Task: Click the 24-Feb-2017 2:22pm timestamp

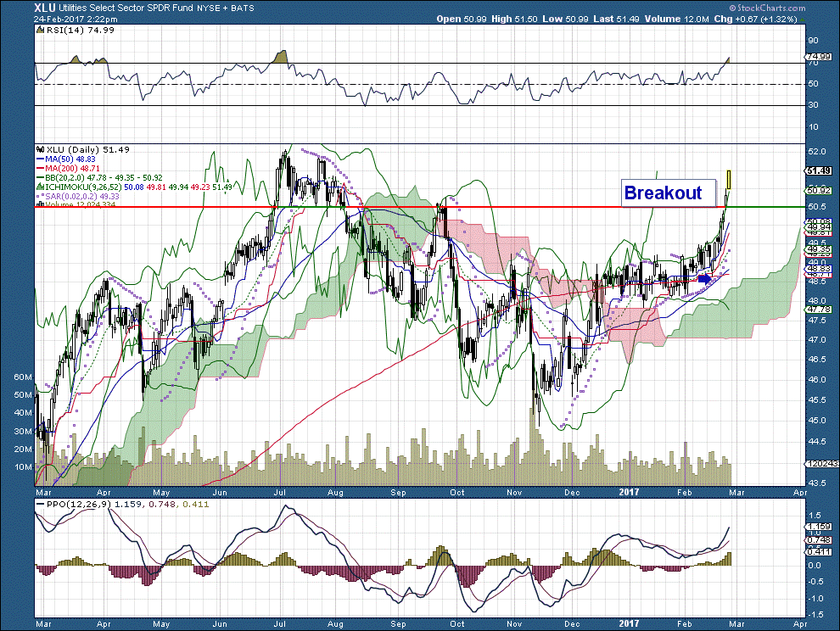Action: [x=76, y=19]
